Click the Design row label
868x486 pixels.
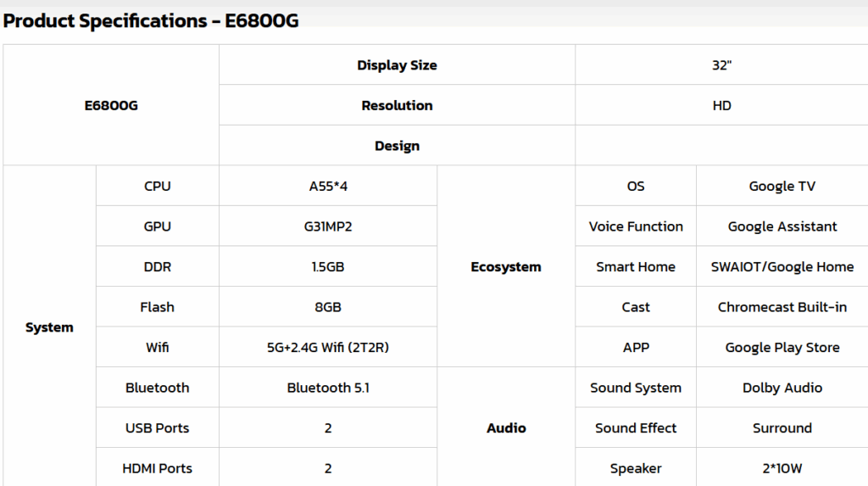[x=397, y=146]
